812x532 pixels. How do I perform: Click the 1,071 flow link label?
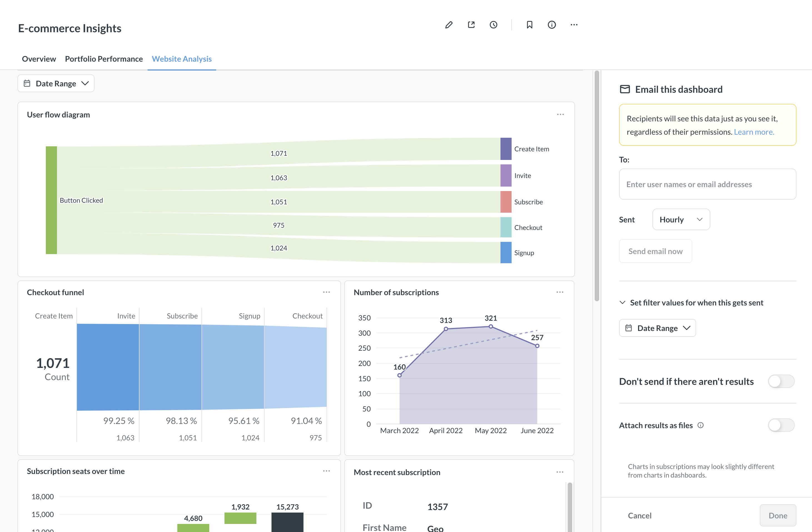279,153
